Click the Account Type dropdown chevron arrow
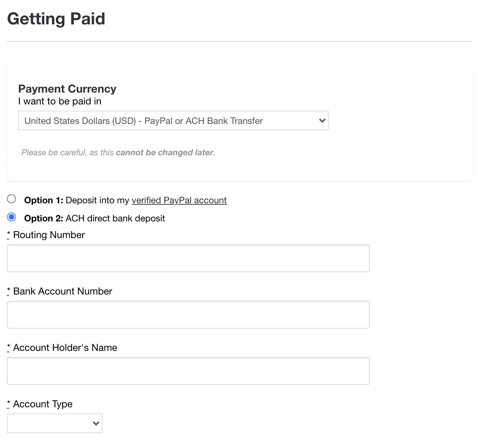Screen dimensions: 478x448 (x=96, y=423)
